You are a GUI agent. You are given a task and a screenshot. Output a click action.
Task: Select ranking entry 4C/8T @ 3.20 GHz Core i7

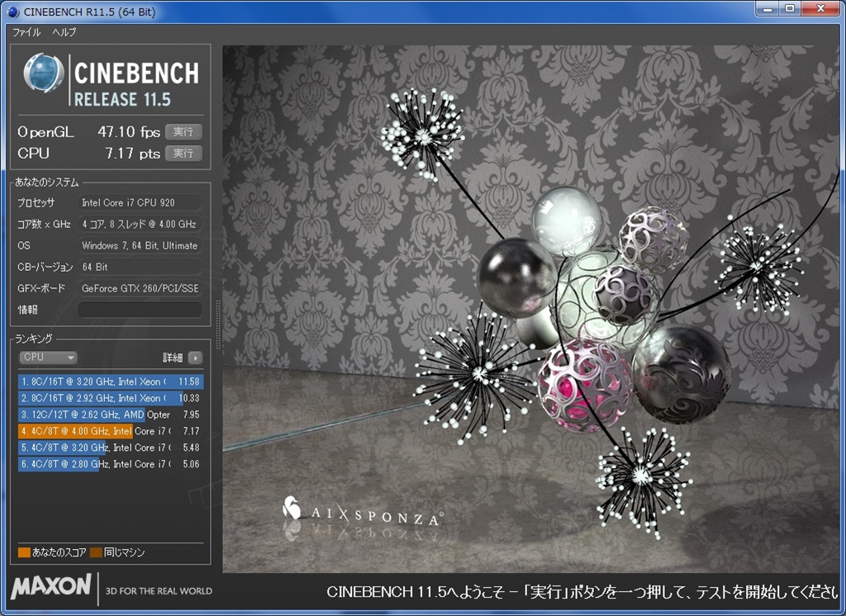coord(111,448)
